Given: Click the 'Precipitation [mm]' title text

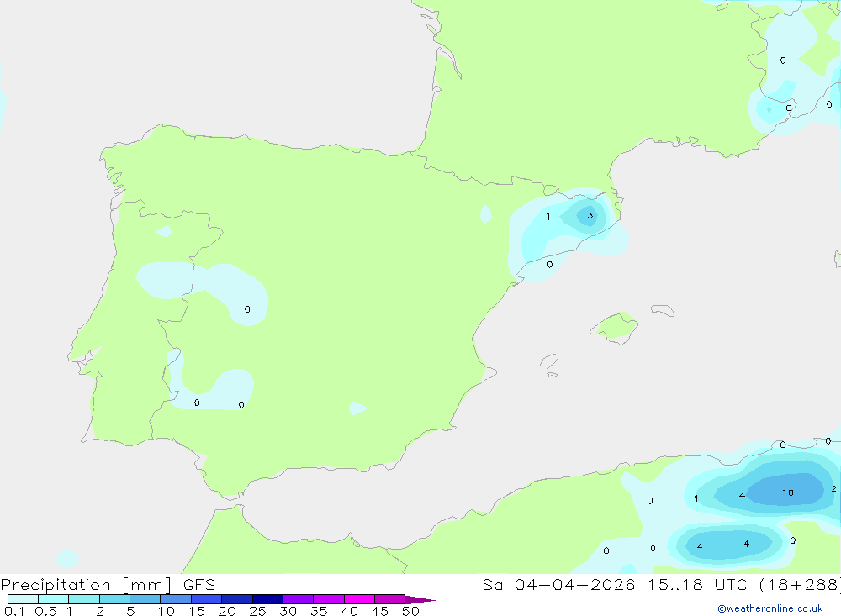Looking at the screenshot, I should pos(86,585).
